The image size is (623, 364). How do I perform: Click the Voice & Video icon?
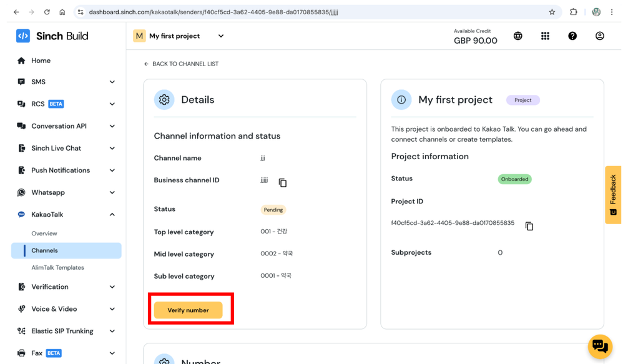[21, 309]
